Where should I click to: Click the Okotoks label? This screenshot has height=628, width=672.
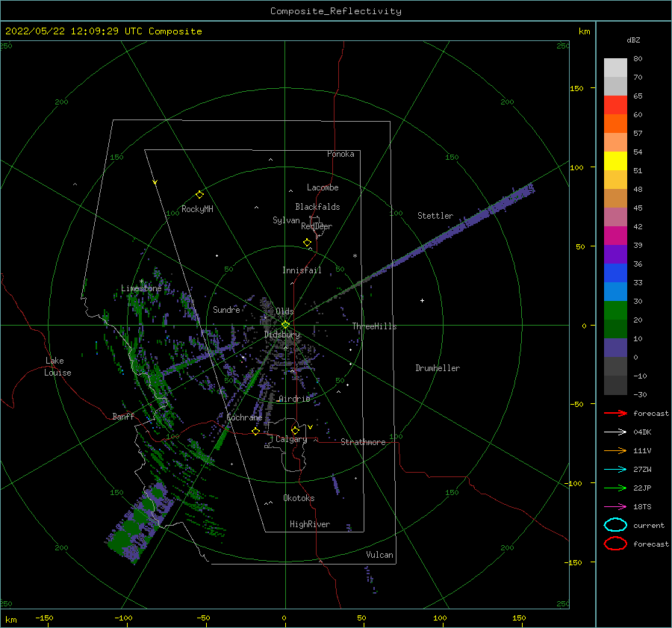(x=299, y=498)
